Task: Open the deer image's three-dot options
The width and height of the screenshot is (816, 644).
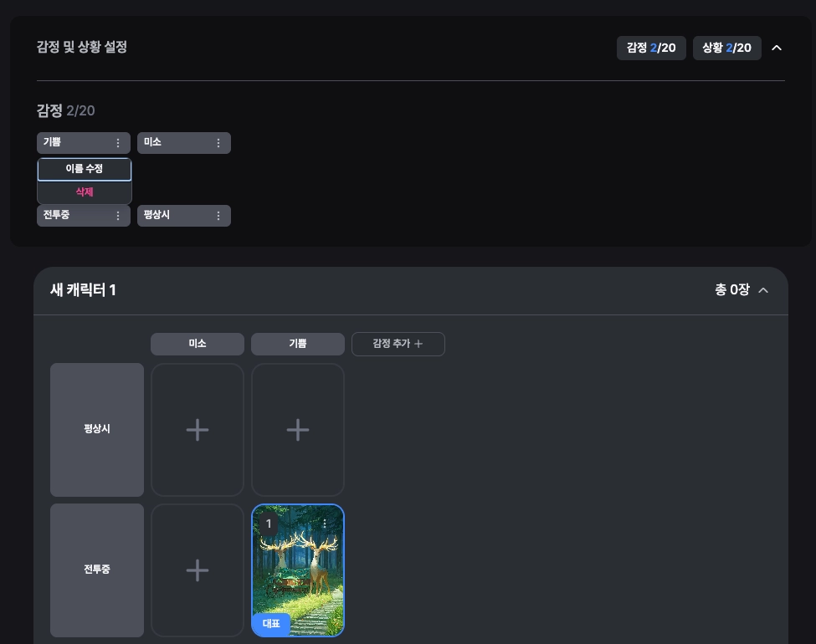Action: [x=325, y=524]
